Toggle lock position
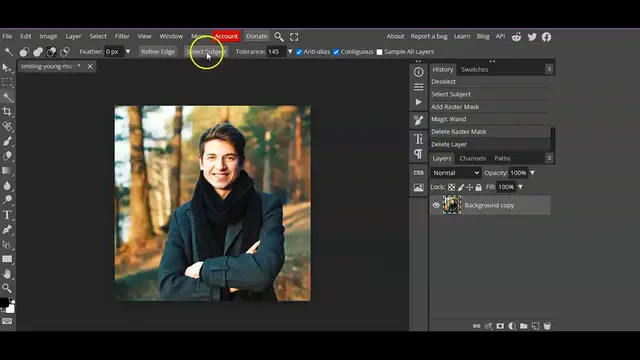Viewport: 640px width, 360px height. [x=470, y=187]
